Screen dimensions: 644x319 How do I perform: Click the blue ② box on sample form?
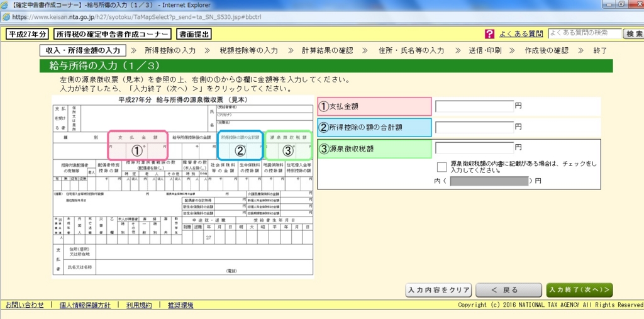click(240, 145)
